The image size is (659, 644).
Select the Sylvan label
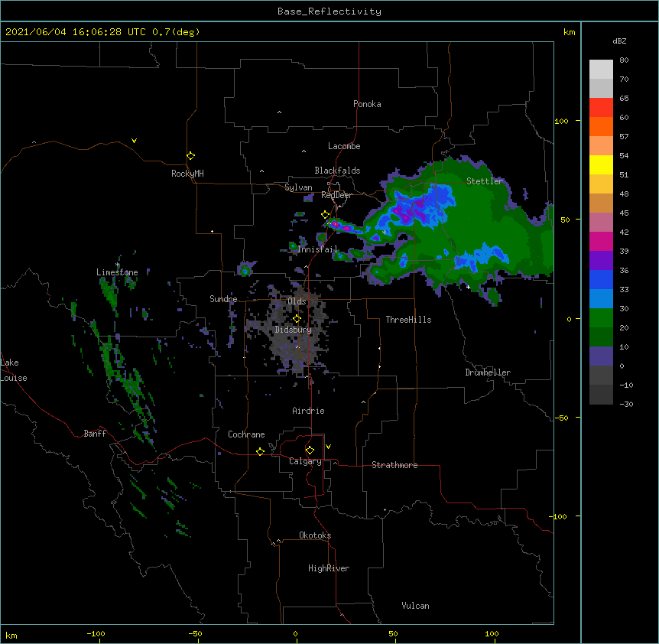point(298,187)
